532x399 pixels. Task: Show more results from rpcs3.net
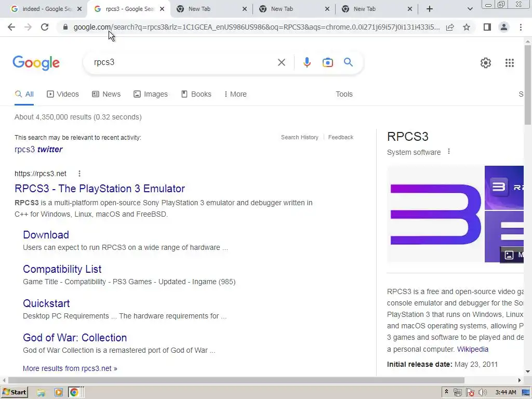coord(70,368)
